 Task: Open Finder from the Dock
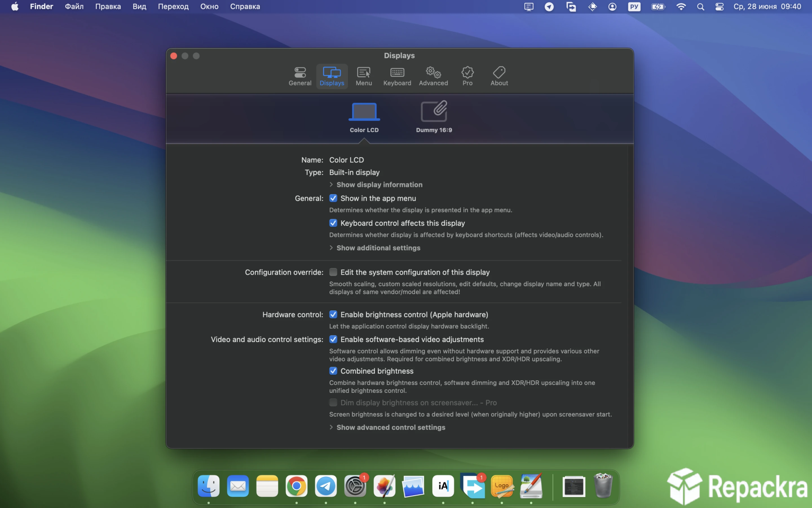pyautogui.click(x=209, y=486)
